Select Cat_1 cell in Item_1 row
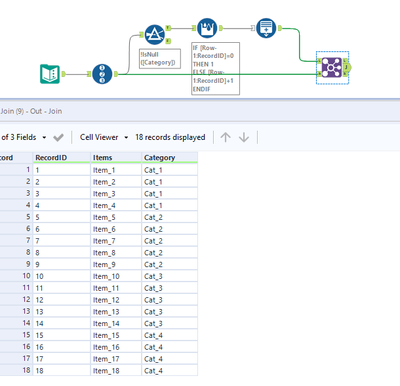This screenshot has width=400, height=386. click(170, 170)
